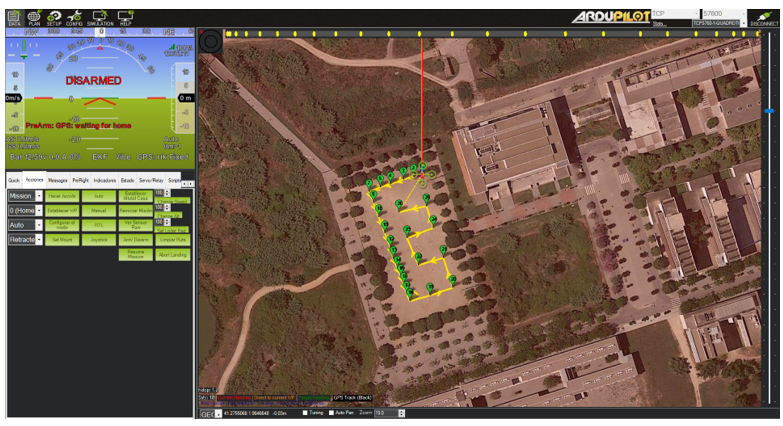
Task: Toggle the Auto Pan checkbox
Action: (x=331, y=412)
